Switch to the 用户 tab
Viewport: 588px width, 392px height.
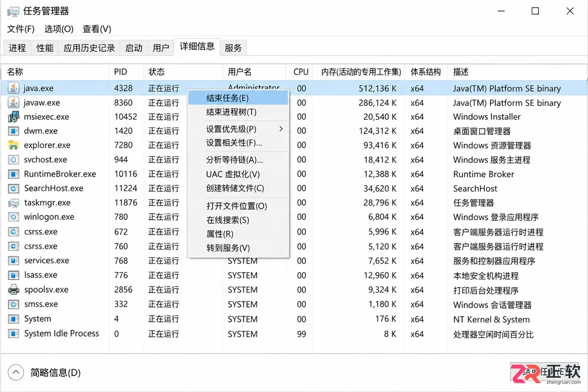[161, 47]
